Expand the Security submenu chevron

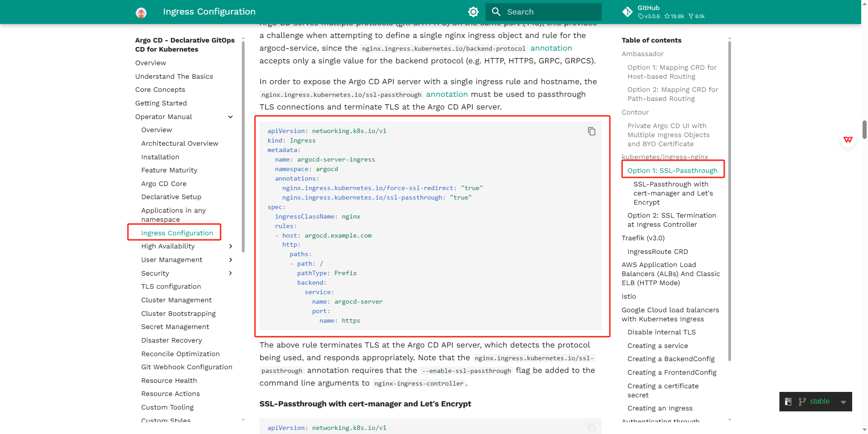231,273
